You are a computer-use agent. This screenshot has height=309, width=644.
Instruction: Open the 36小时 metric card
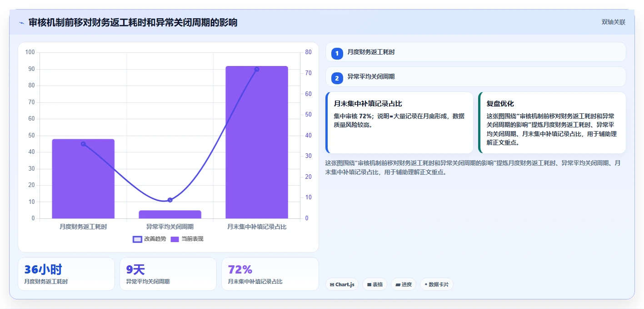point(66,274)
